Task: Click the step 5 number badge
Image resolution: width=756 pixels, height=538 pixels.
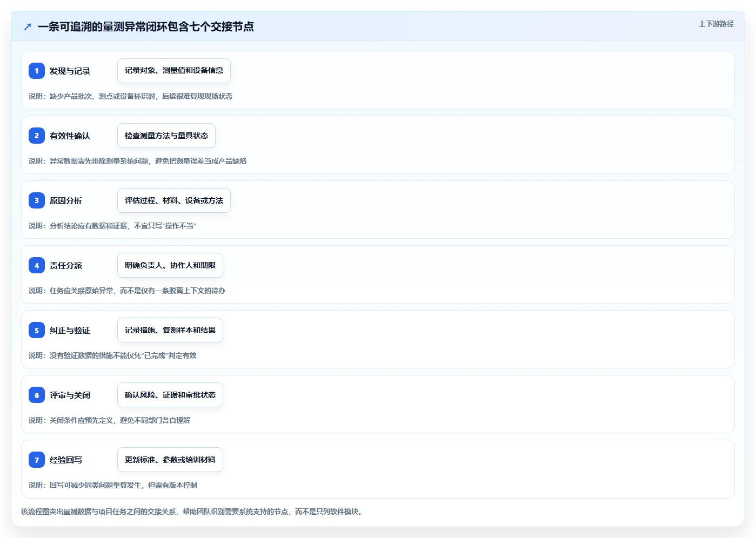Action: (37, 330)
